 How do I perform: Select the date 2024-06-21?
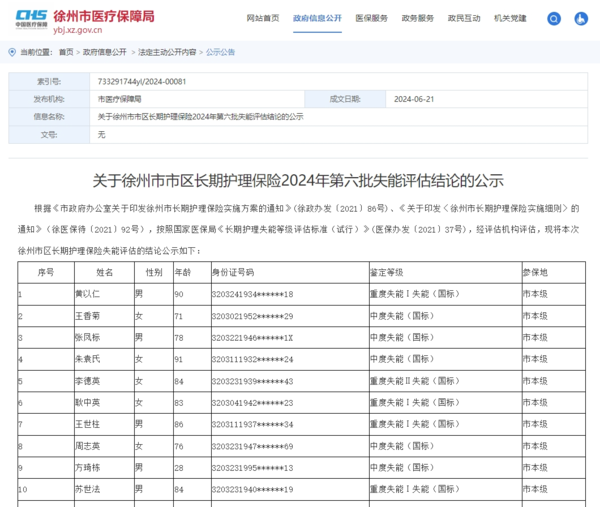click(414, 99)
